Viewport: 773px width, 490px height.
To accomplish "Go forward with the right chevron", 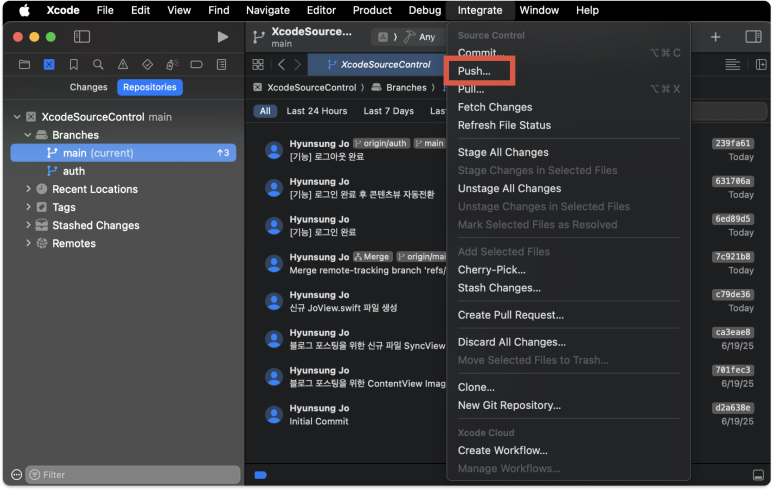I will pos(298,65).
